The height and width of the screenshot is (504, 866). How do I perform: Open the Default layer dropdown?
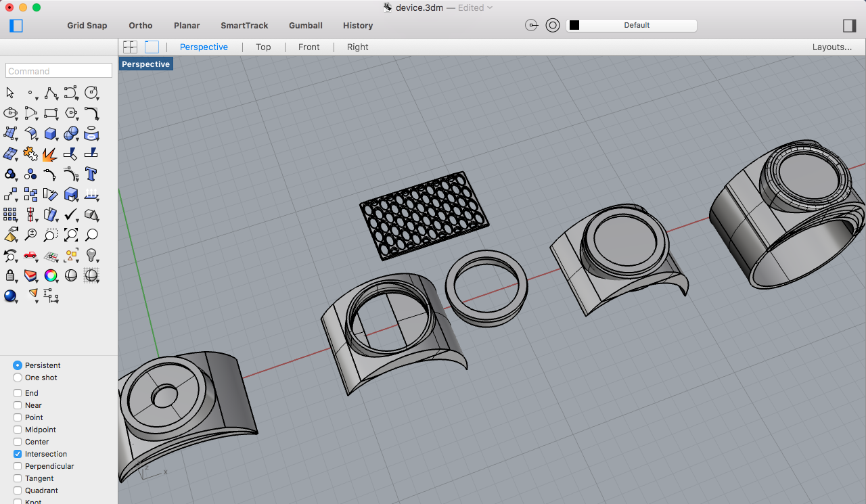coord(631,25)
